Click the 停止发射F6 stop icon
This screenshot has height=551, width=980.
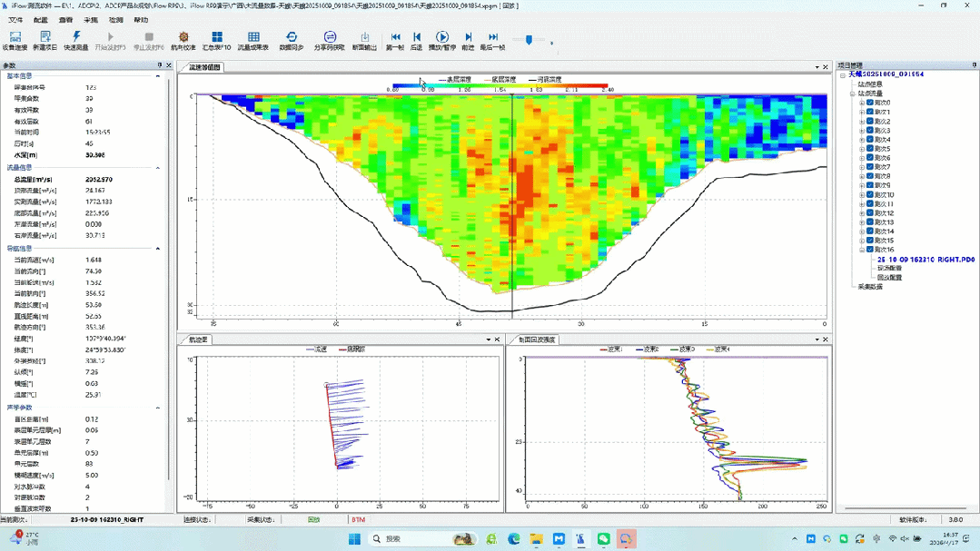149,37
